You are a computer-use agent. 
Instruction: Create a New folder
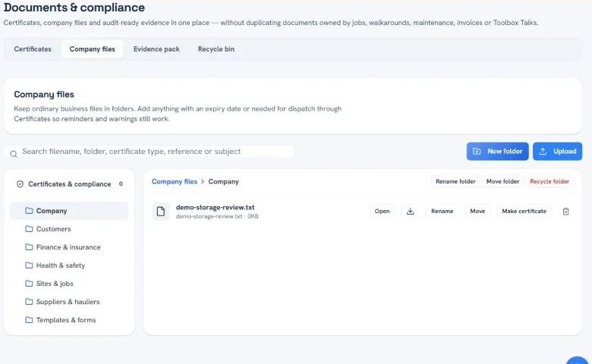[x=497, y=151]
